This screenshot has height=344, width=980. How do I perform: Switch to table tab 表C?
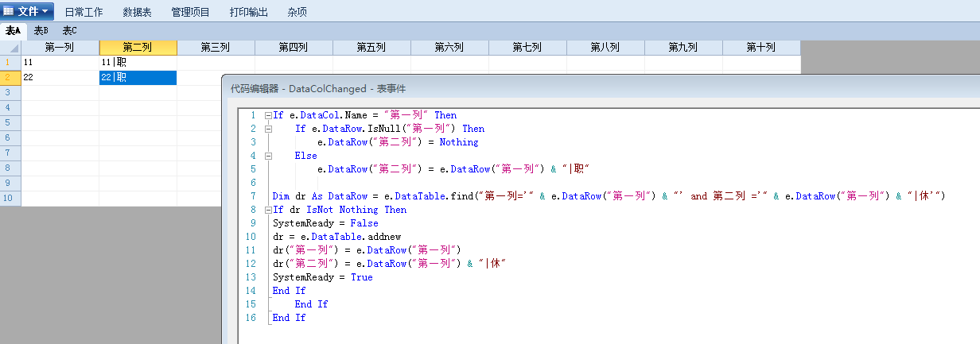click(x=69, y=31)
